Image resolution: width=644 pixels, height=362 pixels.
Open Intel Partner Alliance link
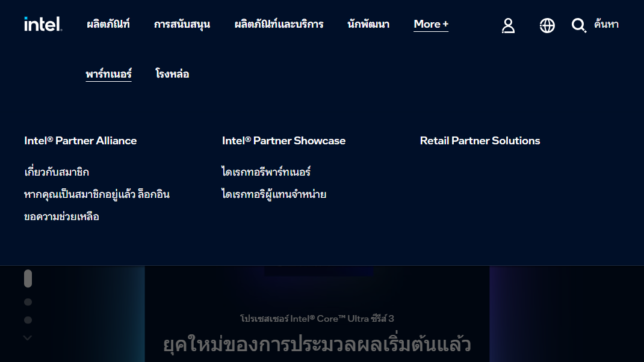[x=81, y=141]
